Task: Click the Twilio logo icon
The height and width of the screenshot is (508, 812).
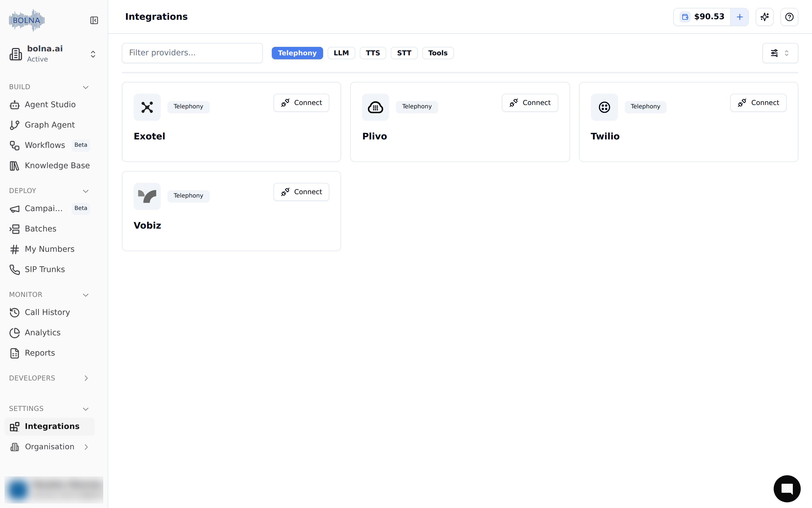Action: pyautogui.click(x=604, y=107)
